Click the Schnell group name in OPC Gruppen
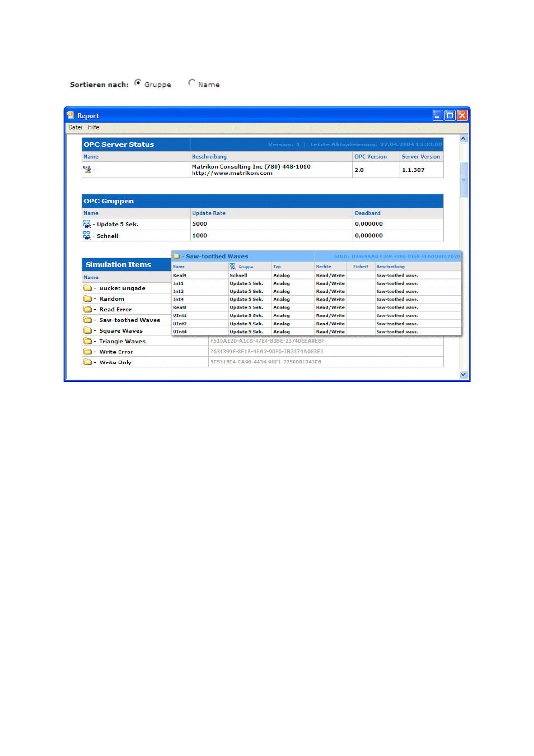 (107, 236)
